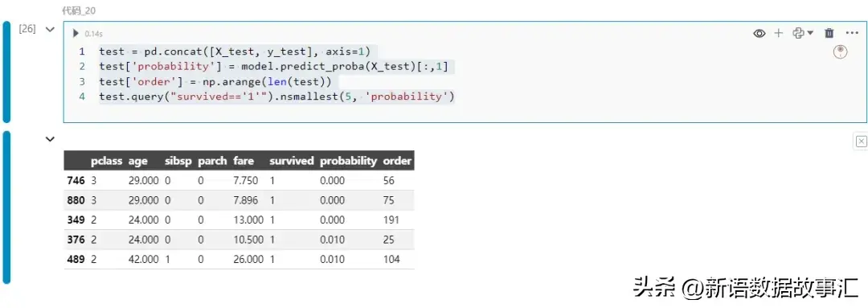The width and height of the screenshot is (868, 308).
Task: Delete the cell with the trash icon
Action: pyautogui.click(x=829, y=33)
